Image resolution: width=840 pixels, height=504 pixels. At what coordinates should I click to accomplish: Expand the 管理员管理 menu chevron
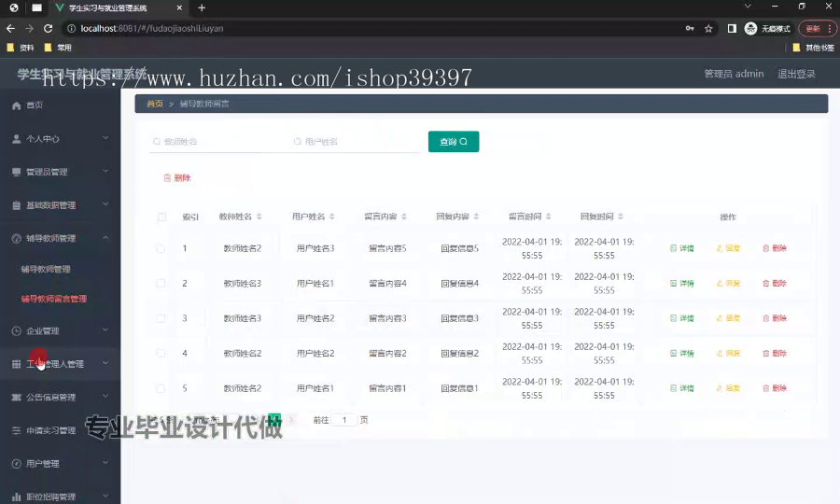[x=105, y=172]
